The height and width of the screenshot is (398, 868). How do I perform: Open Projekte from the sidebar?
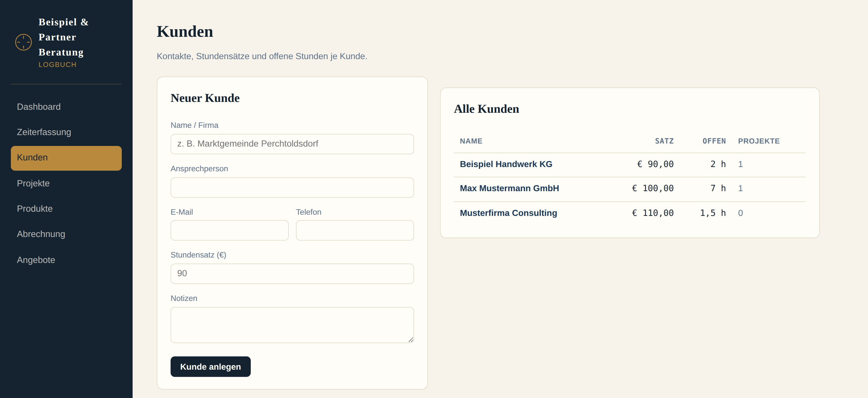(66, 183)
